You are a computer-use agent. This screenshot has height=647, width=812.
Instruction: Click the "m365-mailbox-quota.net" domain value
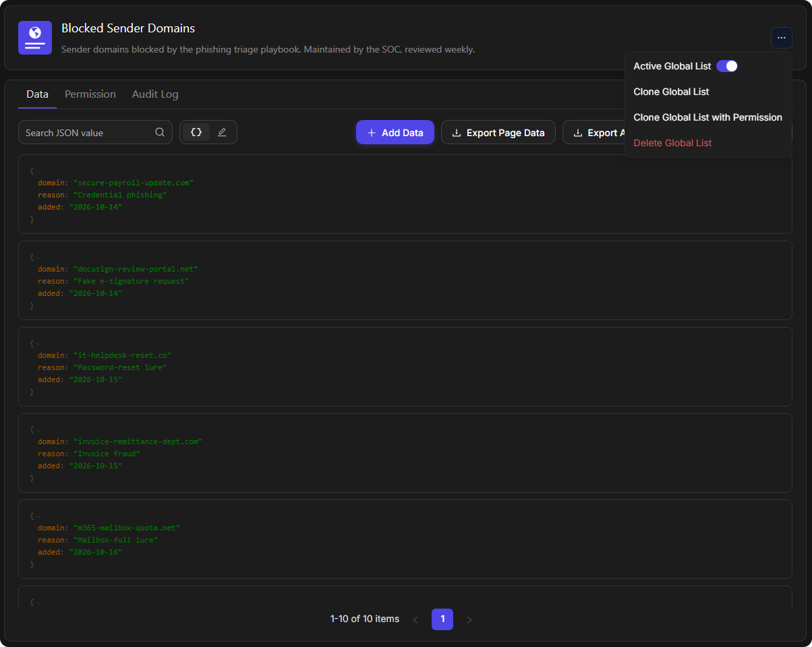[127, 528]
